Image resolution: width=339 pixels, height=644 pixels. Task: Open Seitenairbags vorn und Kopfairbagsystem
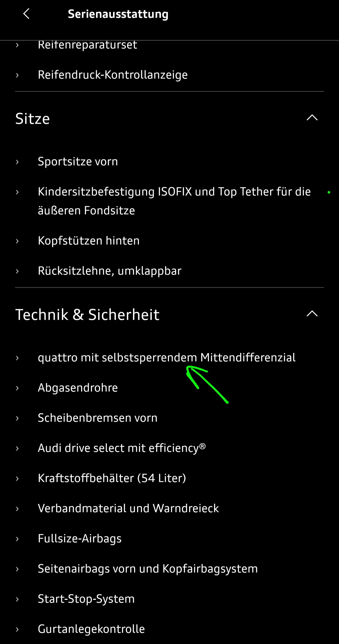pyautogui.click(x=148, y=569)
